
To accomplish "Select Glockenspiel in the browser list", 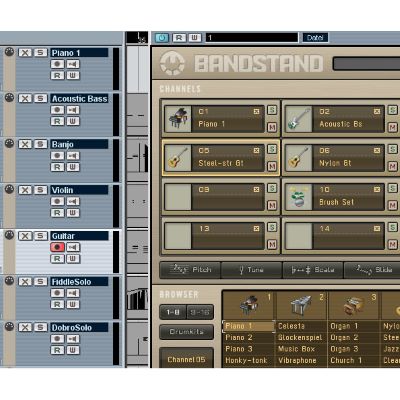I will pyautogui.click(x=300, y=338).
